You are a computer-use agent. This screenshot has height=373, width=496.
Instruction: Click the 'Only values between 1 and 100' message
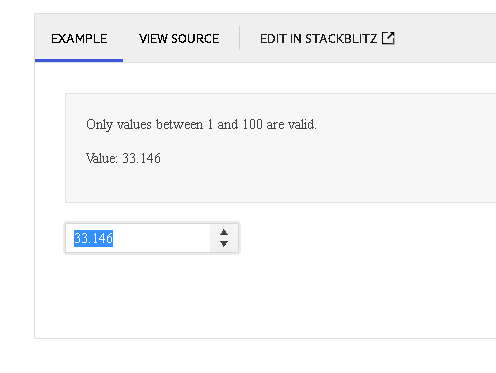[x=201, y=124]
